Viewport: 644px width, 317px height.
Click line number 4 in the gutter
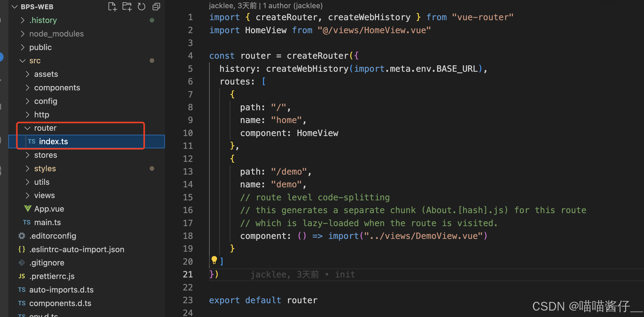[x=190, y=56]
